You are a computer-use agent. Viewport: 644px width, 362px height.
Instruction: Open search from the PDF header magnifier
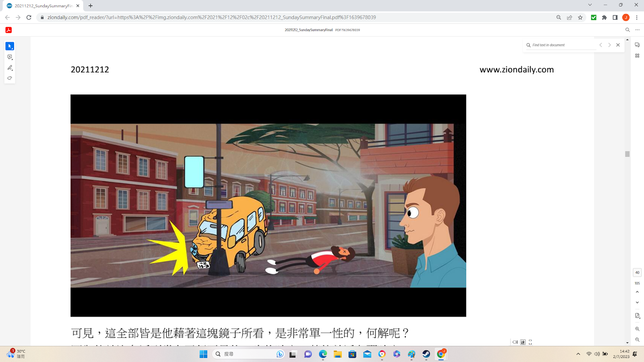[x=627, y=30]
